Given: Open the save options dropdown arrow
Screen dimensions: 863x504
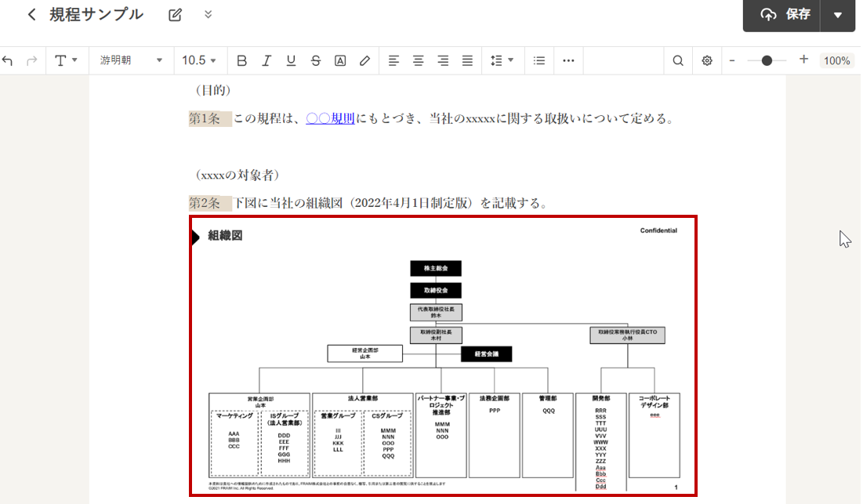Looking at the screenshot, I should [x=838, y=15].
